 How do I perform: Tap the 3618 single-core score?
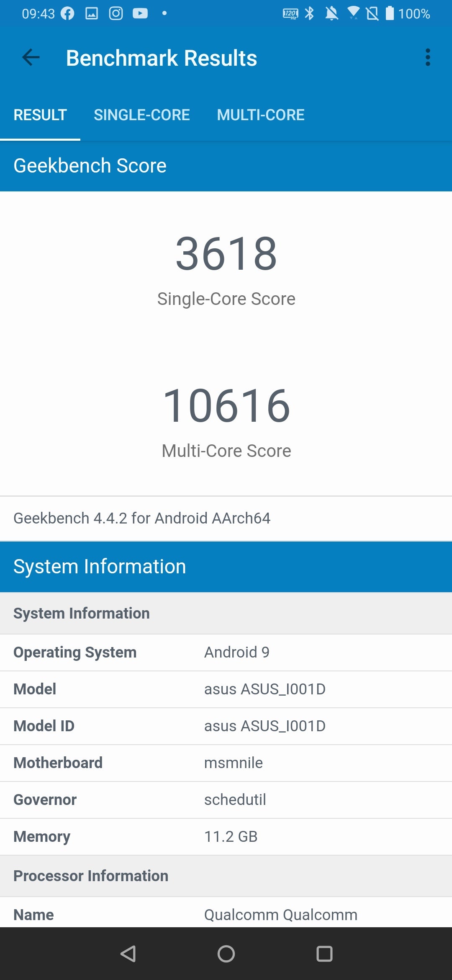point(226,253)
